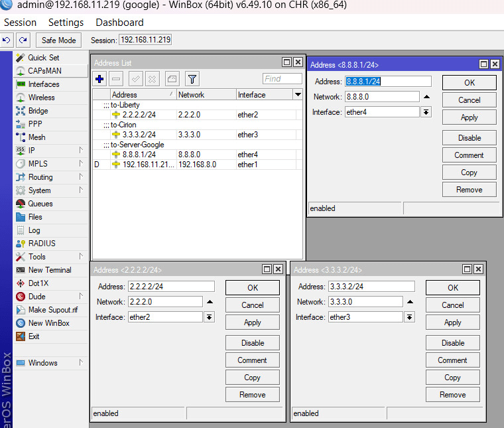The height and width of the screenshot is (428, 504).
Task: Select the 2.2.2.2/24 address row
Action: click(x=198, y=115)
